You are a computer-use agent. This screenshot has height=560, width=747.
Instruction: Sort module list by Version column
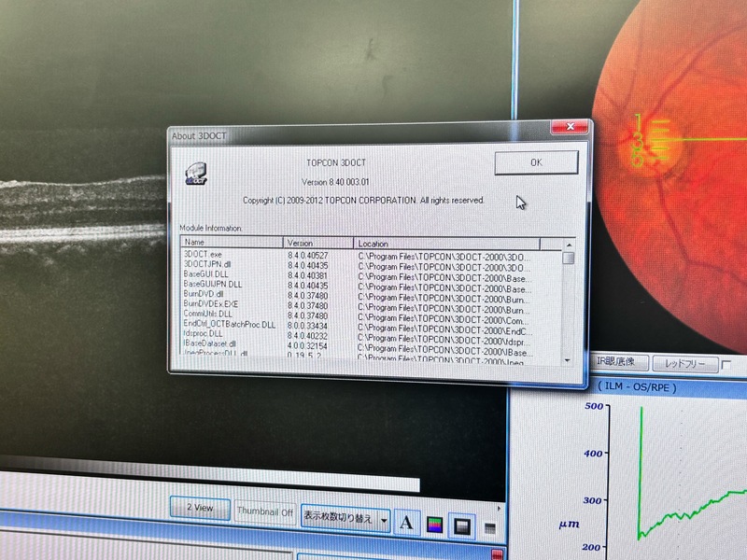[x=317, y=243]
